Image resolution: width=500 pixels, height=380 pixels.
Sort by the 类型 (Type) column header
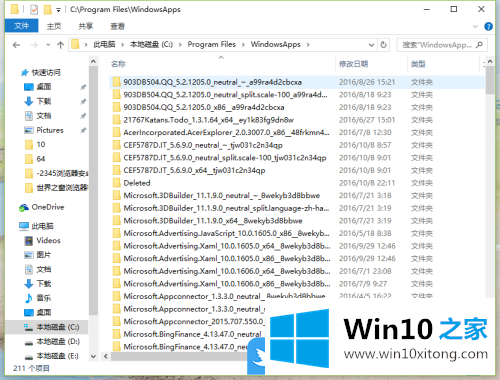[418, 64]
